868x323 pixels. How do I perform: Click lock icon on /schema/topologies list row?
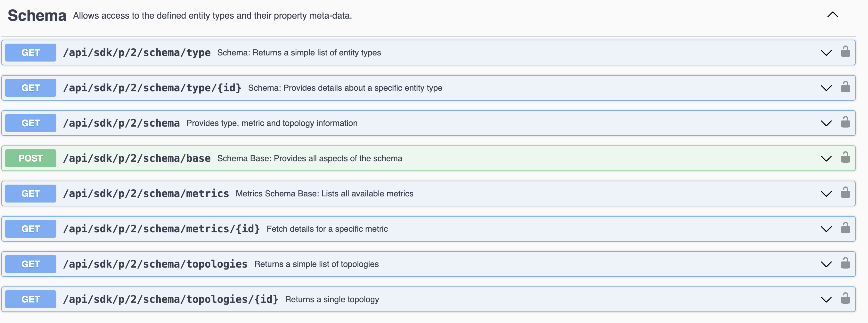[x=845, y=263]
